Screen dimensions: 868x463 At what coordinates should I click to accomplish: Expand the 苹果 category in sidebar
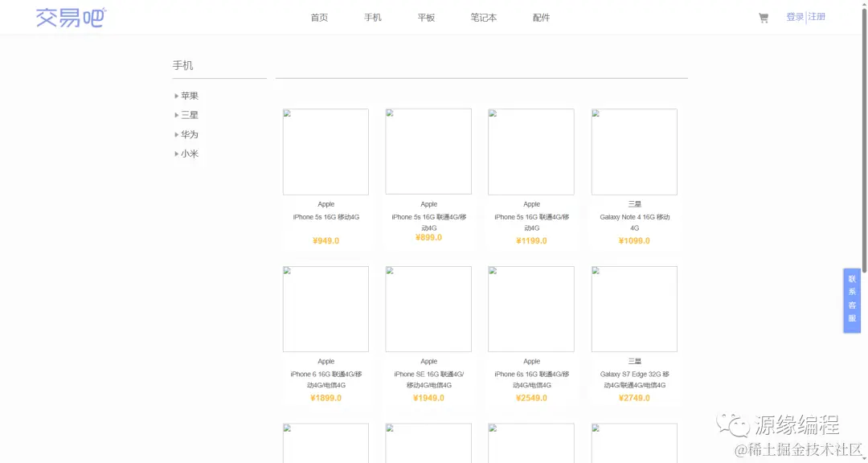tap(186, 96)
